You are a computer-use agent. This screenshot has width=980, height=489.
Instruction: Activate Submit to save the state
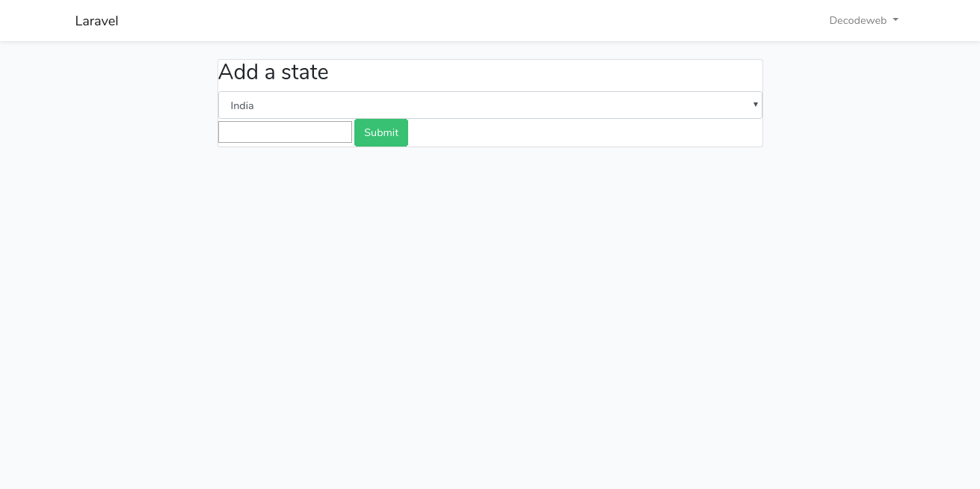[x=380, y=132]
